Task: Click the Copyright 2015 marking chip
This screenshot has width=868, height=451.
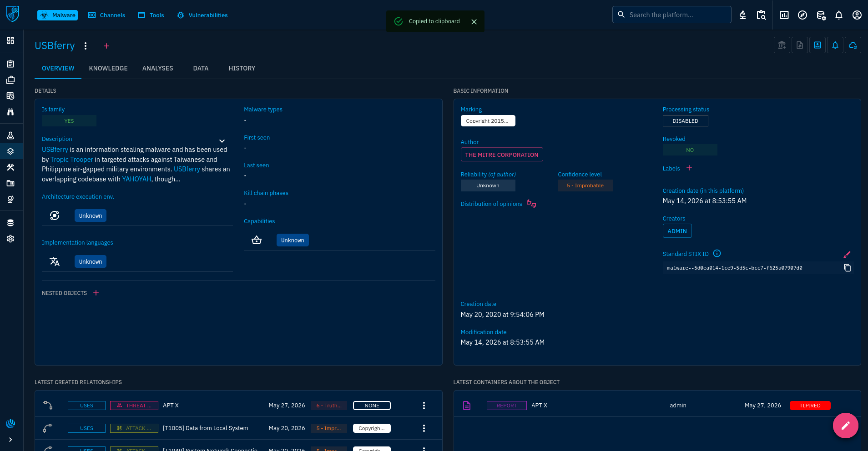Action: click(x=488, y=121)
